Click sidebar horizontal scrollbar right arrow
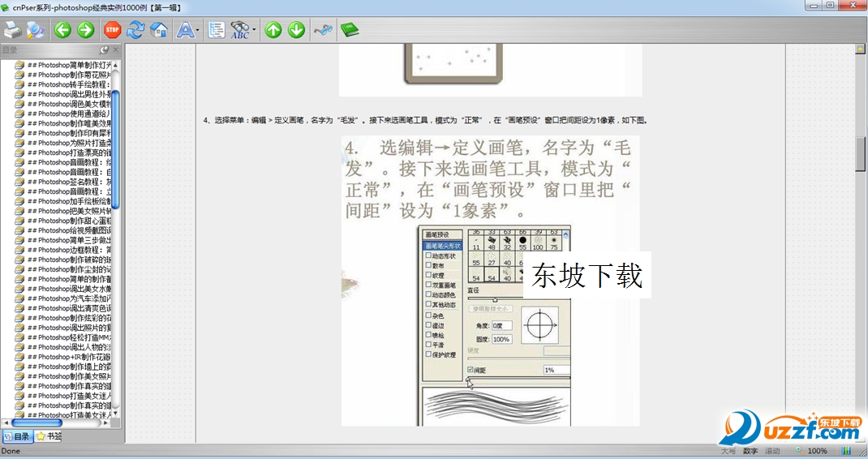The width and height of the screenshot is (868, 459). [105, 423]
